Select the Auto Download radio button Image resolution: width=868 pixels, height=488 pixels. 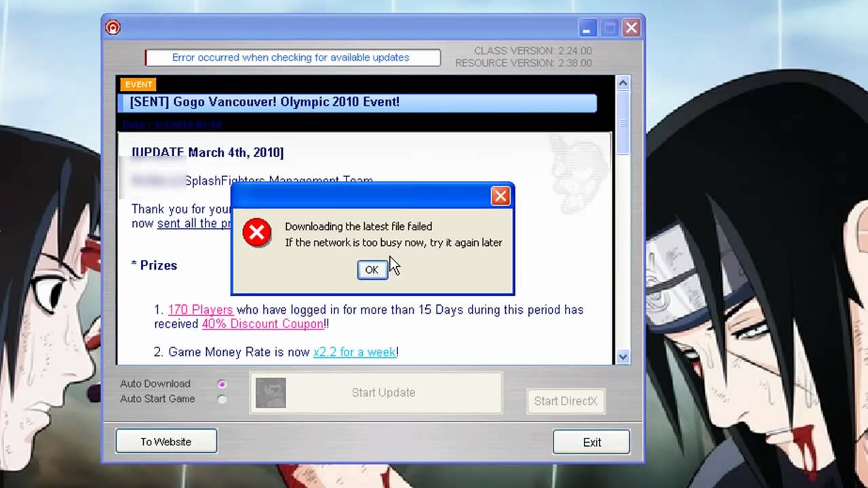pos(222,384)
